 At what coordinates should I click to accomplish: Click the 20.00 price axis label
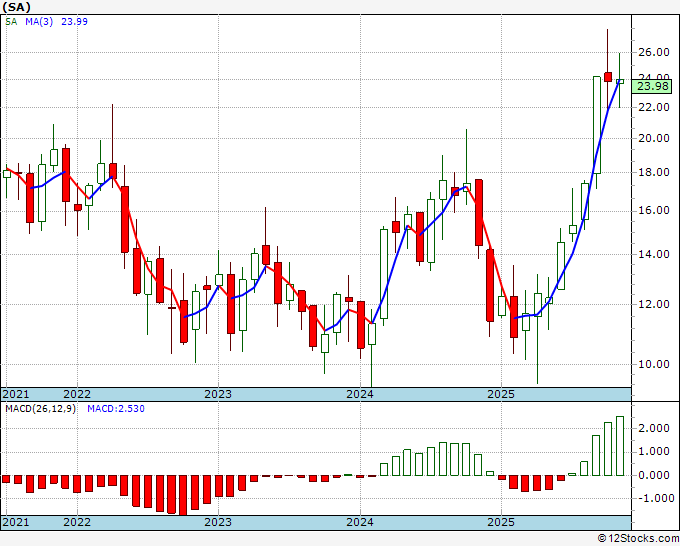pyautogui.click(x=654, y=138)
